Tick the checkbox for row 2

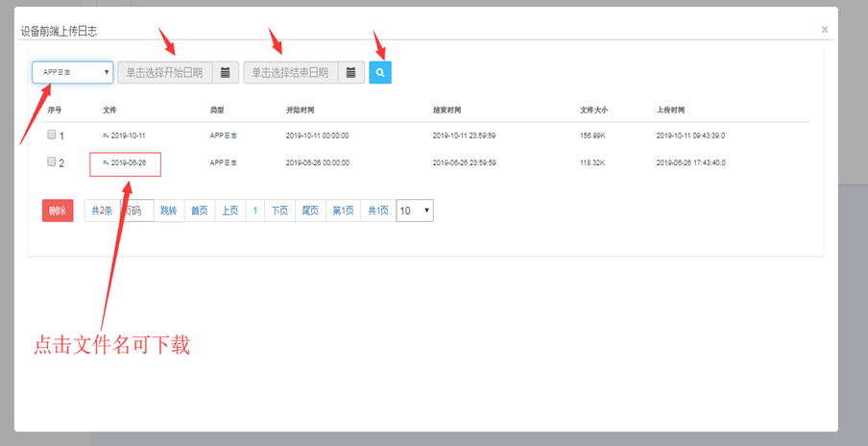tap(52, 162)
